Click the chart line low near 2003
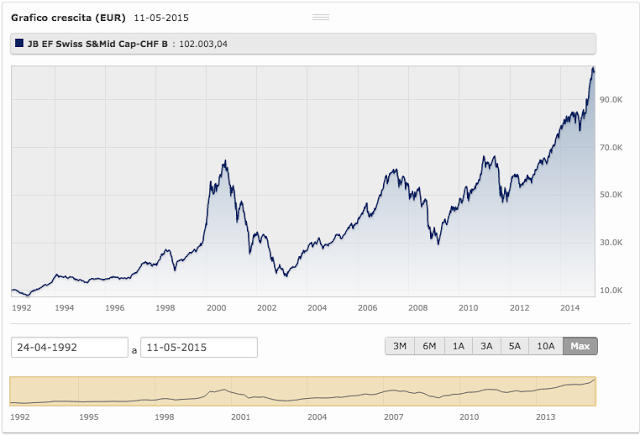The image size is (640, 435). [x=285, y=274]
